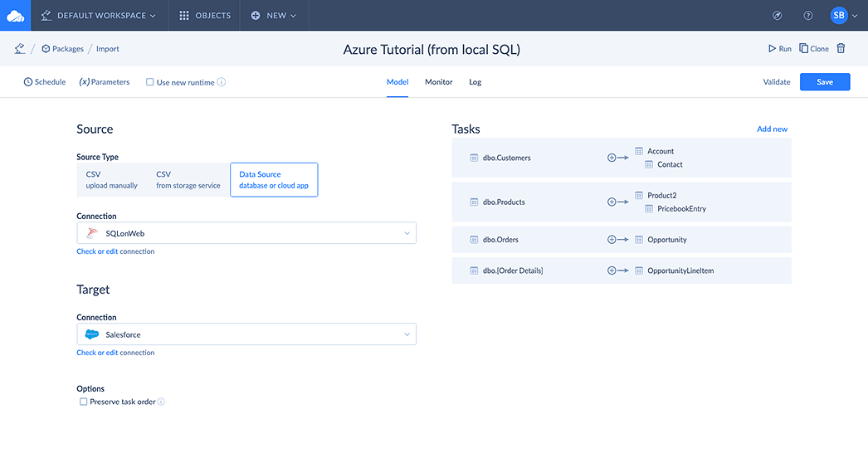
Task: Switch to the Model tab
Action: (397, 82)
